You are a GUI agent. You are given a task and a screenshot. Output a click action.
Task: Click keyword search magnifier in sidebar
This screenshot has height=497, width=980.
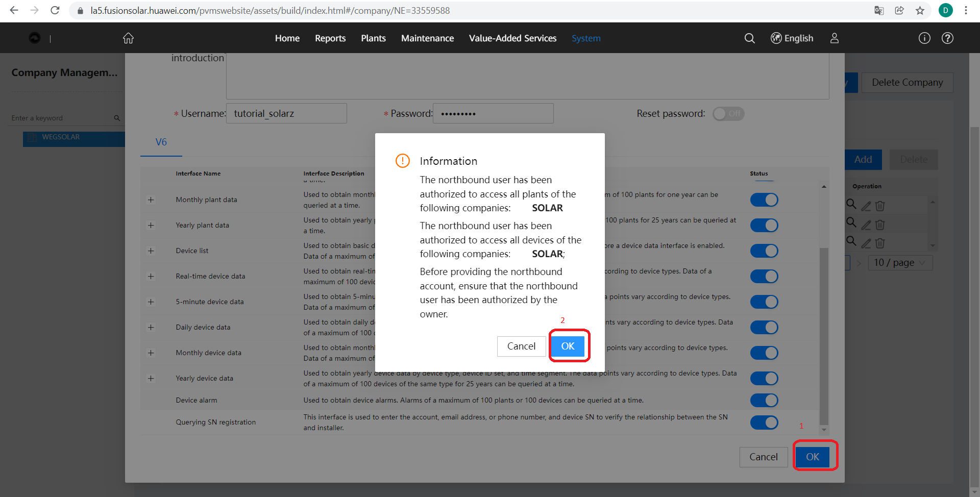click(117, 118)
